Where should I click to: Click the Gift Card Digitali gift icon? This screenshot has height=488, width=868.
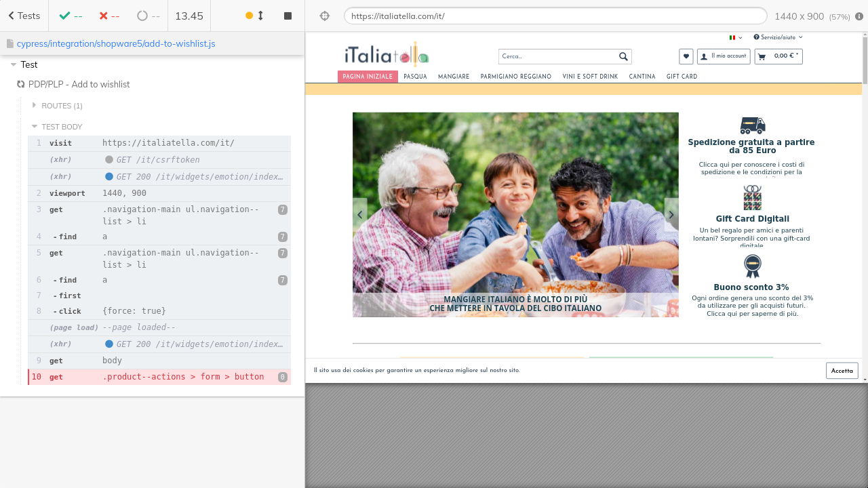point(752,198)
